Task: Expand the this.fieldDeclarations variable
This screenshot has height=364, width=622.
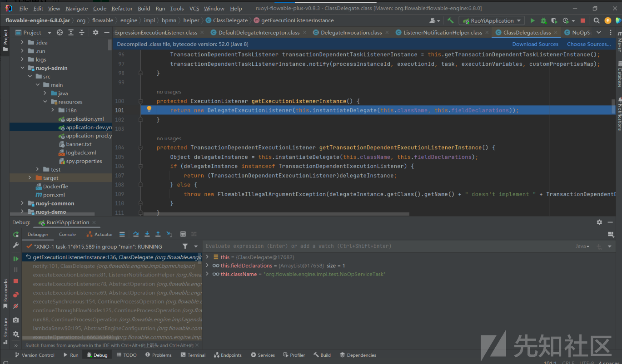Action: [207, 266]
